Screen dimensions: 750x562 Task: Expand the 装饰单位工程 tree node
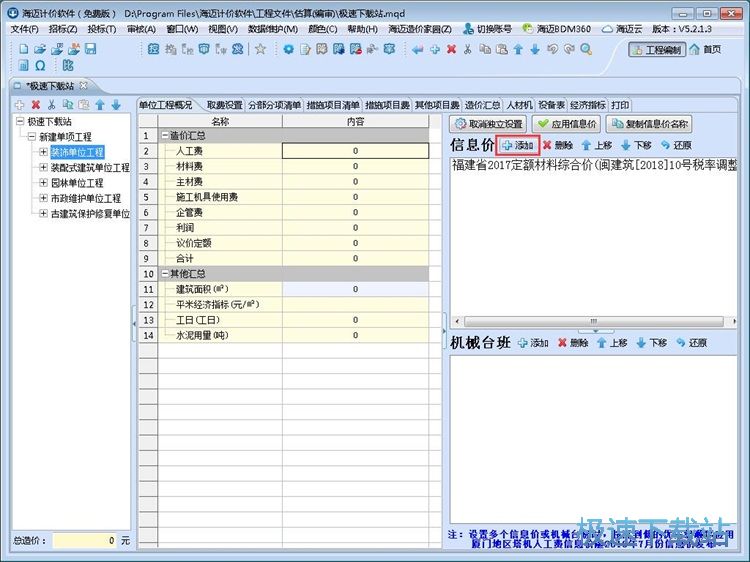(43, 152)
